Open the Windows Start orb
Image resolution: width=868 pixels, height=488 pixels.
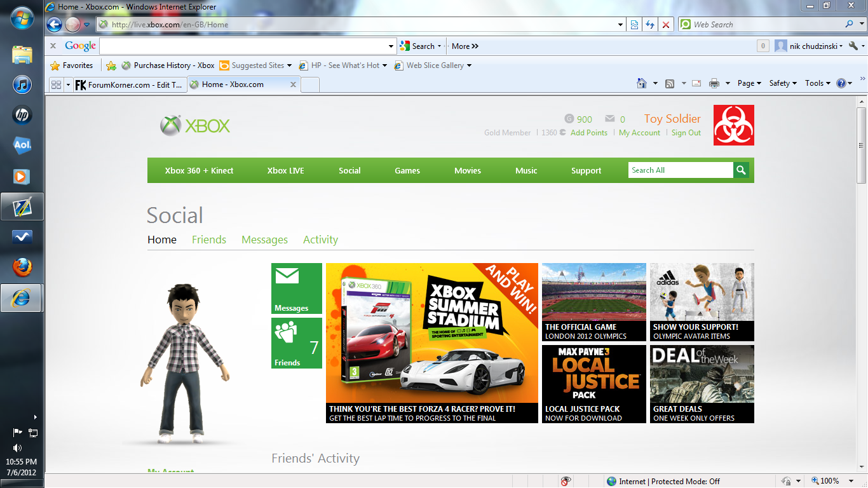pyautogui.click(x=22, y=18)
